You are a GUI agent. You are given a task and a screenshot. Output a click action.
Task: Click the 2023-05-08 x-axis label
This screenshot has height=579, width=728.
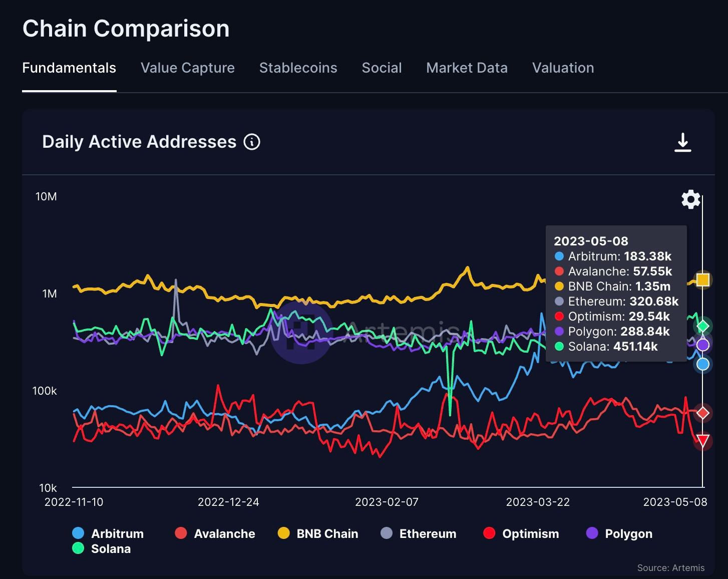(675, 502)
